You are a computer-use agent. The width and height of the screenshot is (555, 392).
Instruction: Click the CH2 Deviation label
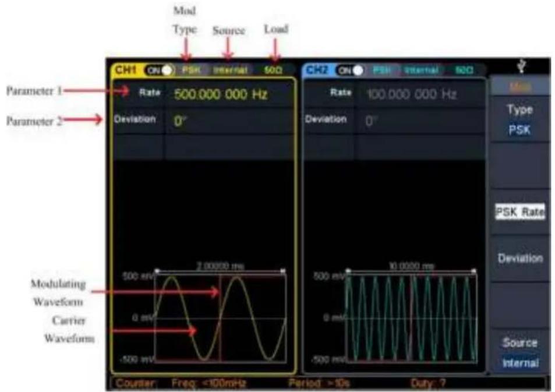tap(326, 119)
